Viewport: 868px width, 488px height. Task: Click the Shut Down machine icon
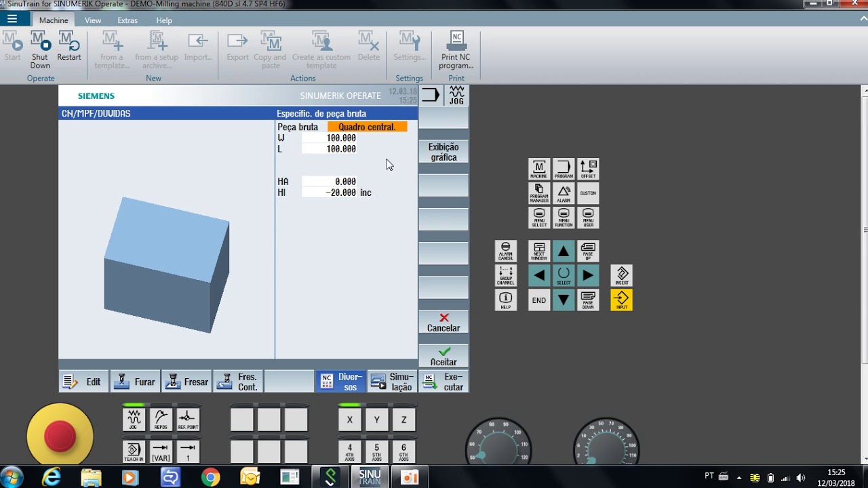(x=40, y=51)
